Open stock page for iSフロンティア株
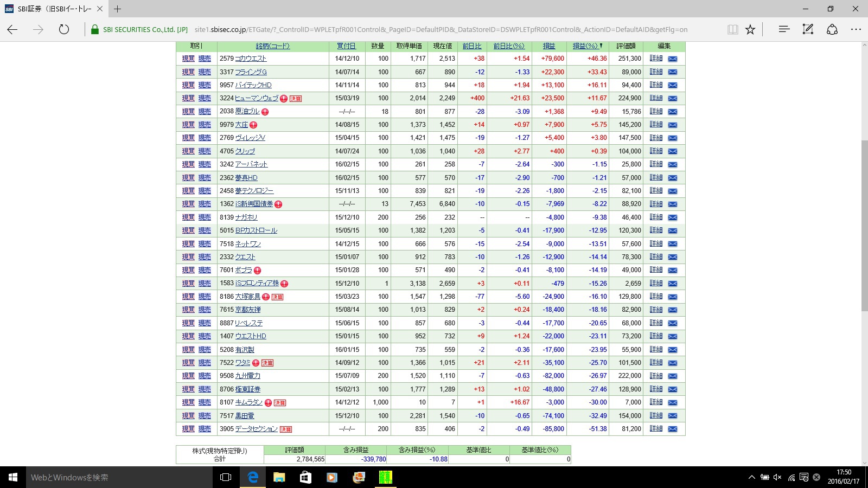 point(257,284)
